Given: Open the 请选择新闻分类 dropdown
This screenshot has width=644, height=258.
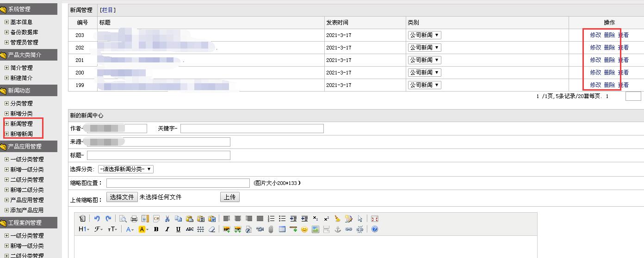Looking at the screenshot, I should point(126,169).
